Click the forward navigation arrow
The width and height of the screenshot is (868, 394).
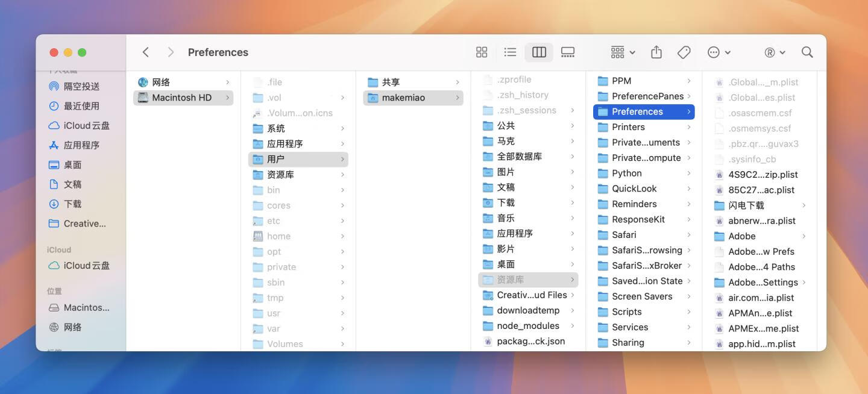171,52
